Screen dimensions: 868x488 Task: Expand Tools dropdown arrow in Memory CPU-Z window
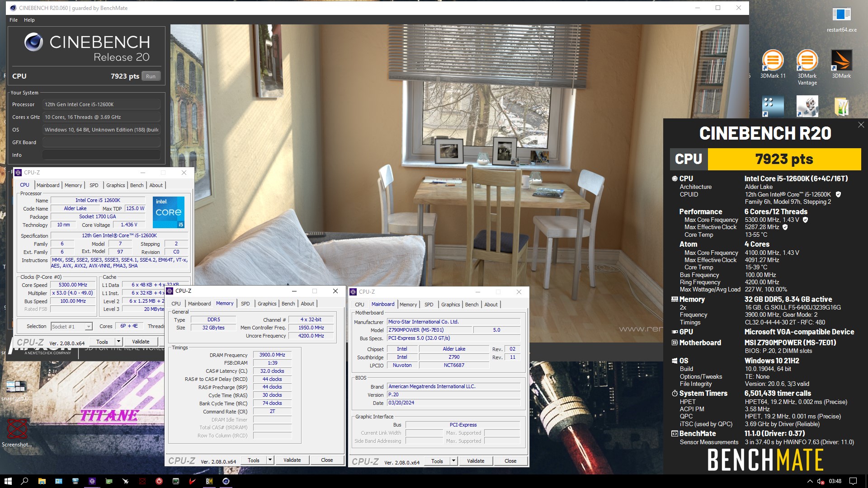pos(270,460)
